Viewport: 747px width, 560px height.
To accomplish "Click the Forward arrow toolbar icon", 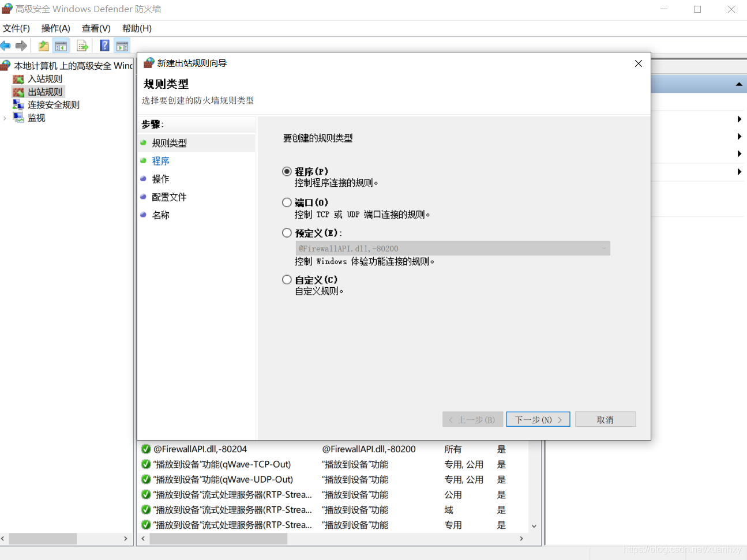I will click(21, 46).
